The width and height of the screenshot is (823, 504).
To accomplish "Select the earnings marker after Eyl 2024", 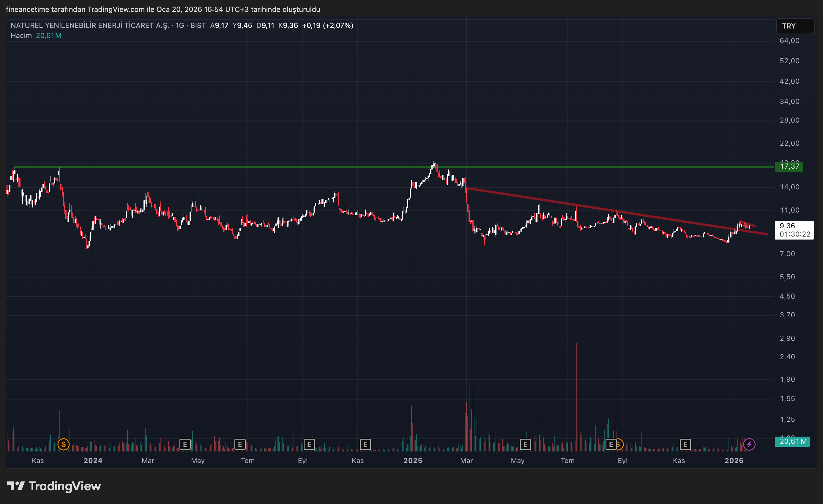I will [x=309, y=444].
